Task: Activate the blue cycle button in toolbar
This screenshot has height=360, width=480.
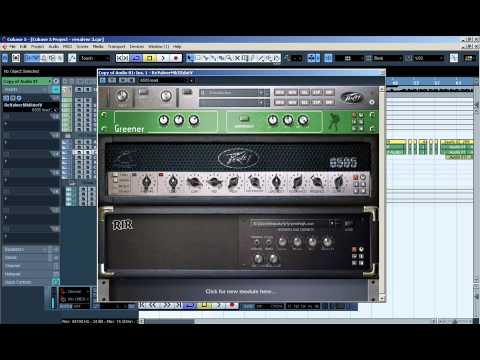Action: pyautogui.click(x=136, y=58)
